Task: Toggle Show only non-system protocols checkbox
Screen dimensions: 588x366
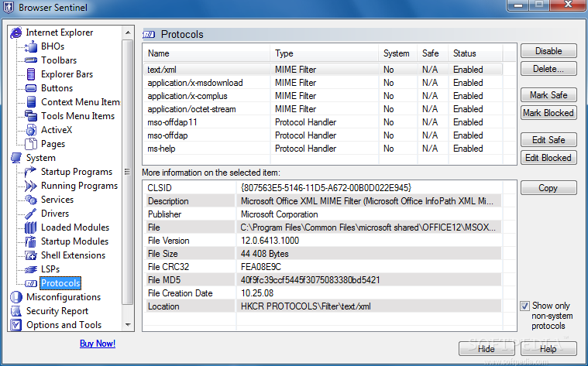Action: (x=524, y=306)
